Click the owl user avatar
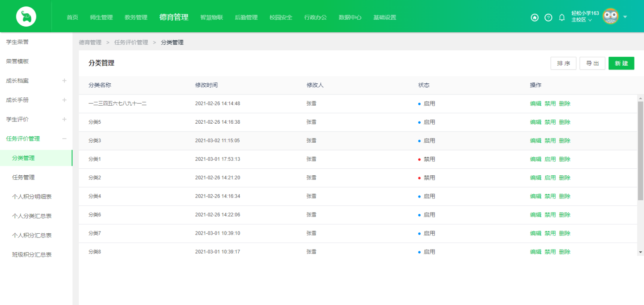 [x=610, y=17]
